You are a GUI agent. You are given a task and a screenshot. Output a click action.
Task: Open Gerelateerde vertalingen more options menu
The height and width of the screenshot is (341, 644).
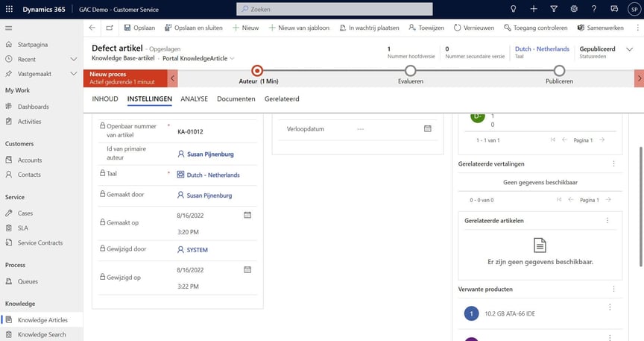[x=613, y=163]
